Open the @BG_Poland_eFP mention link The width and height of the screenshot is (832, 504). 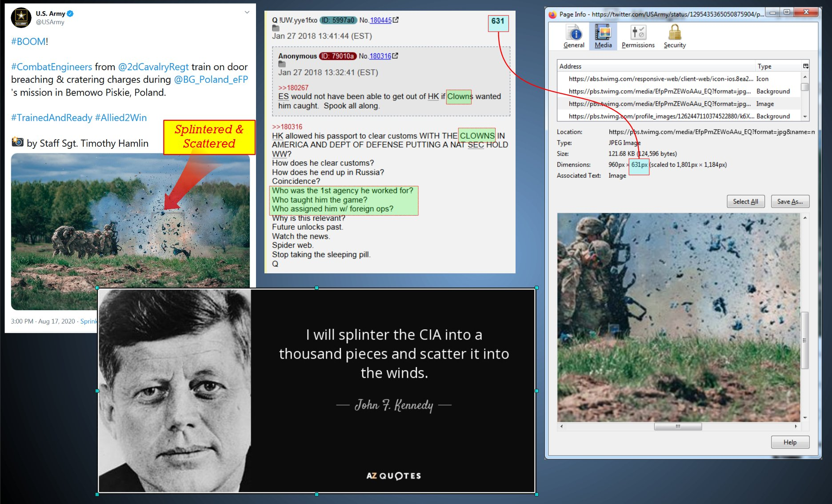[x=211, y=79]
